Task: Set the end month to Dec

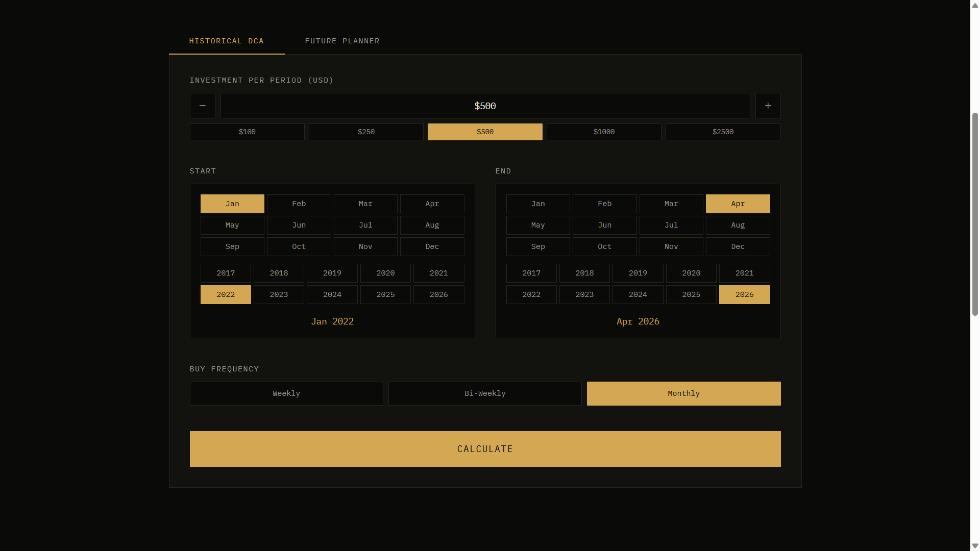Action: coord(738,246)
